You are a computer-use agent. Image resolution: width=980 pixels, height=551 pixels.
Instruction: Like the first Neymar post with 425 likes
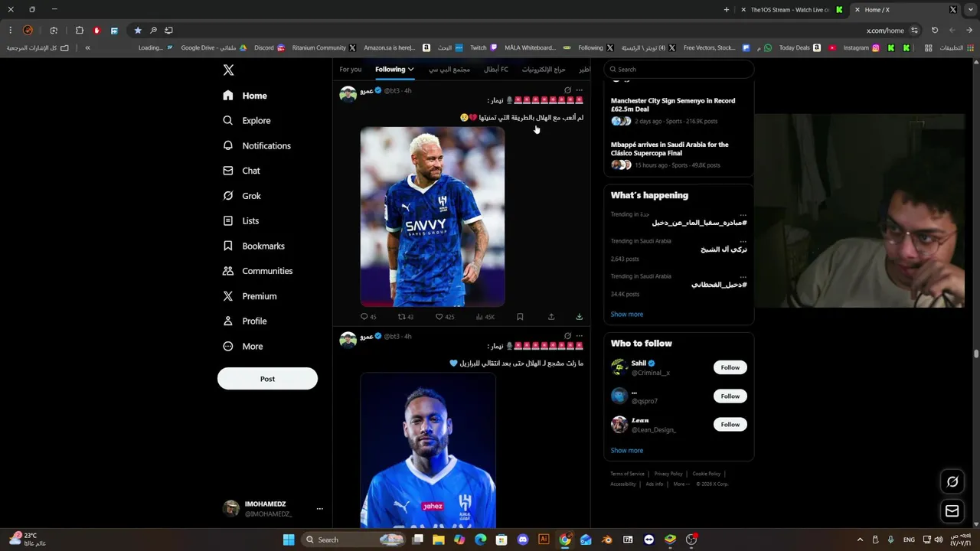(x=445, y=317)
